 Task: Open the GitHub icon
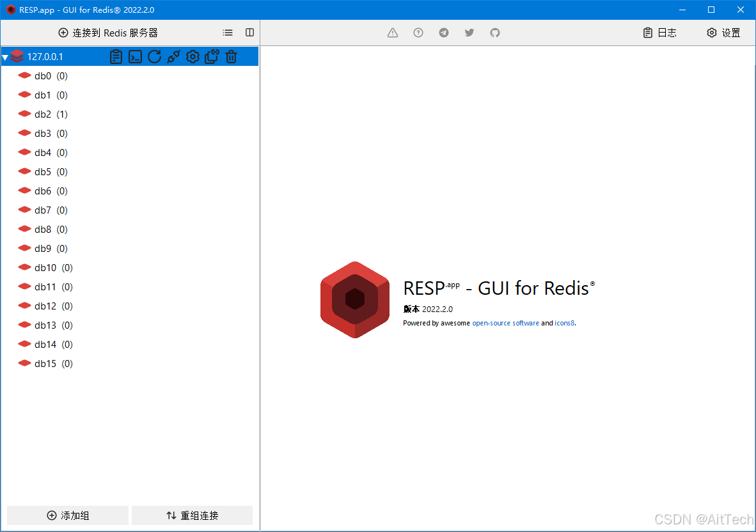[x=495, y=33]
